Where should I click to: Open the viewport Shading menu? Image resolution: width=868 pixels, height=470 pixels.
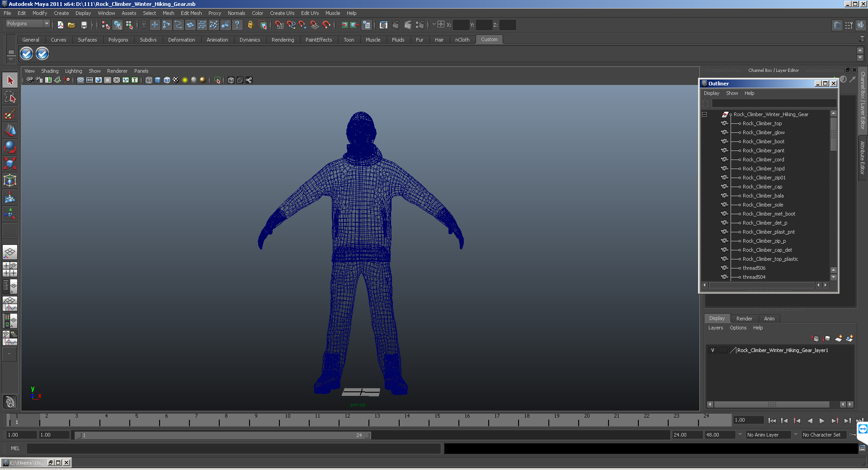point(50,71)
